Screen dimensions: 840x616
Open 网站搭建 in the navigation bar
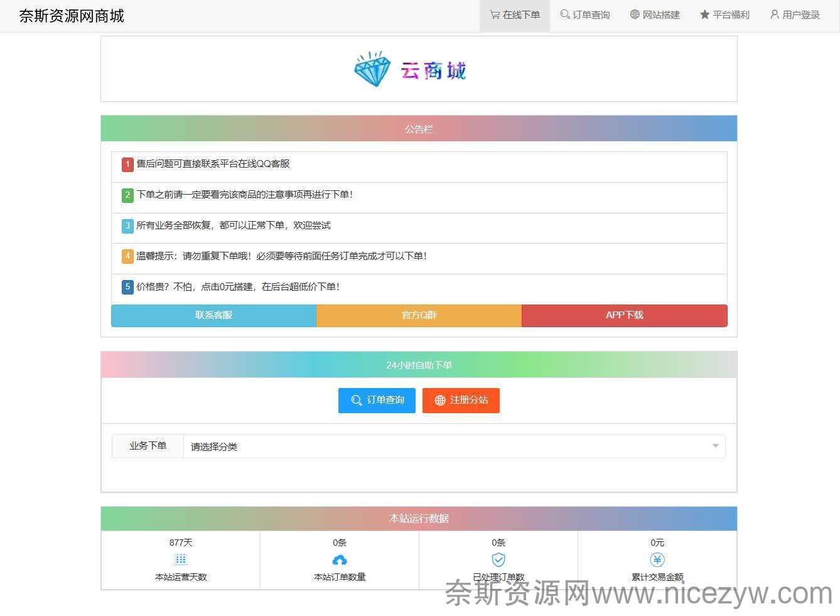(x=655, y=15)
